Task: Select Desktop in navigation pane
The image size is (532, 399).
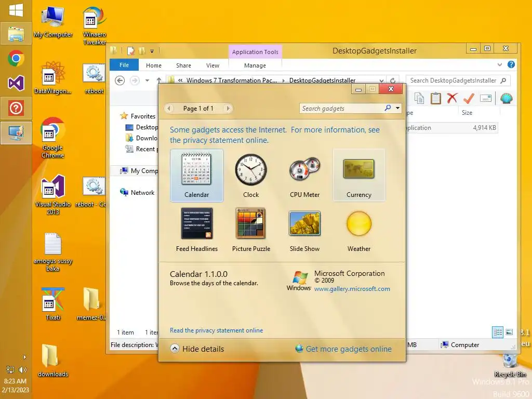Action: [x=141, y=127]
